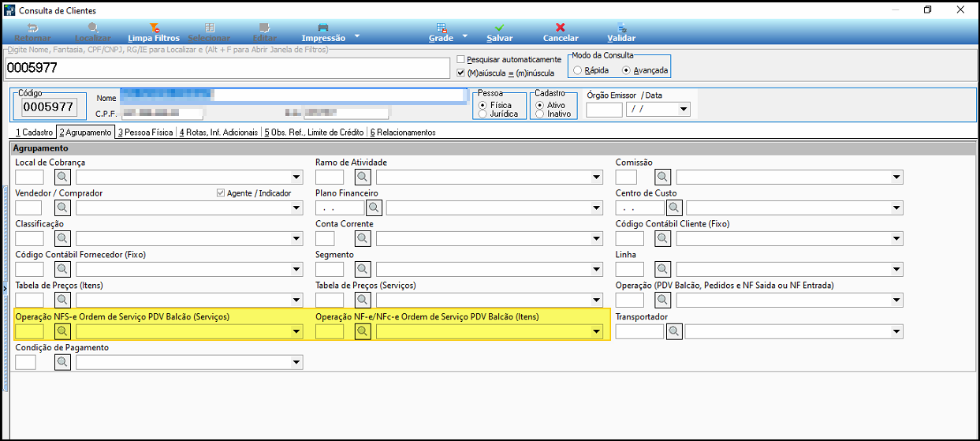Open lookup for Plano Financeiro
Viewport: 980px width, 441px height.
(x=374, y=207)
